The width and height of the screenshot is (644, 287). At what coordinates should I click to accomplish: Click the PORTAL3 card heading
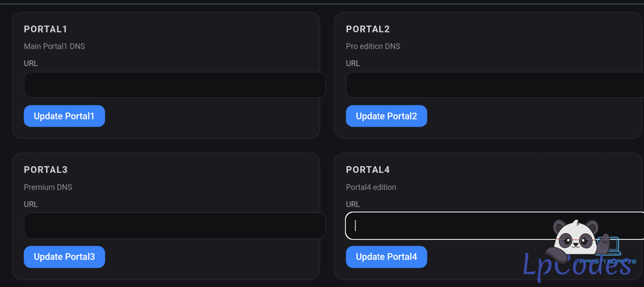46,170
